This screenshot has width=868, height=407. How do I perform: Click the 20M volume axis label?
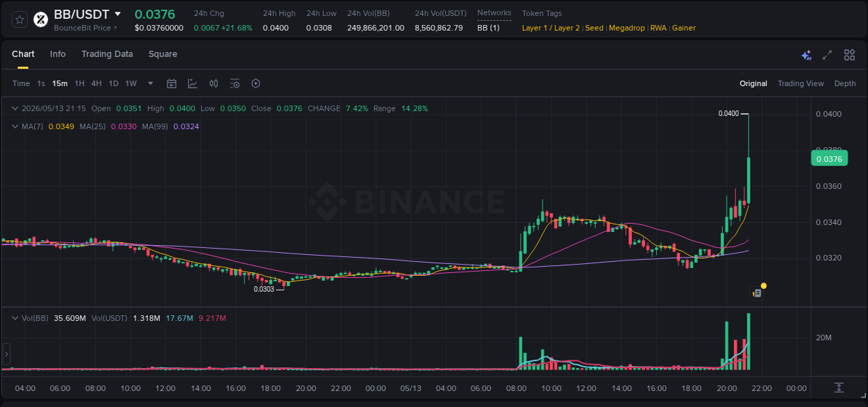coord(824,338)
